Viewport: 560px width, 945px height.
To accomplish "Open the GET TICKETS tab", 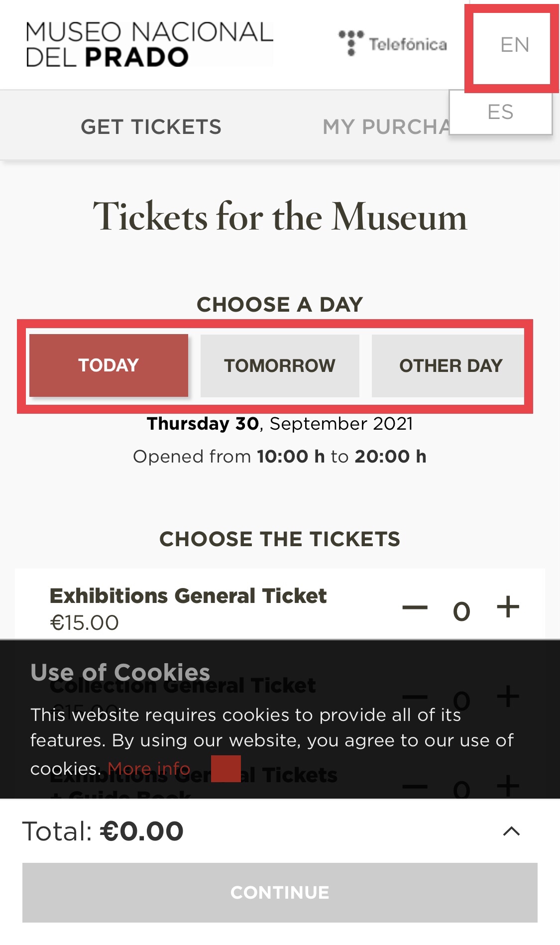I will (x=151, y=127).
